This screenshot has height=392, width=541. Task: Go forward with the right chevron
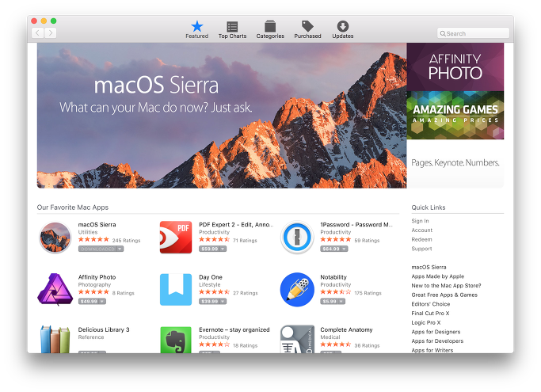(51, 33)
